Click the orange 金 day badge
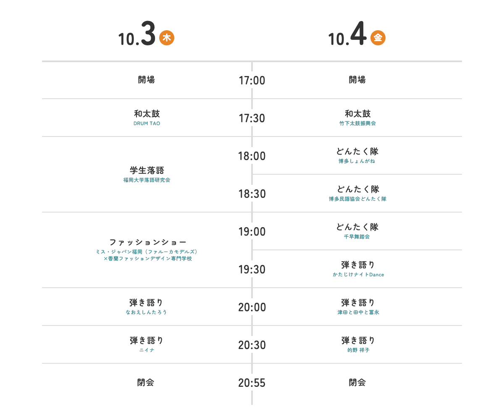Image resolution: width=504 pixels, height=420 pixels. [x=378, y=38]
